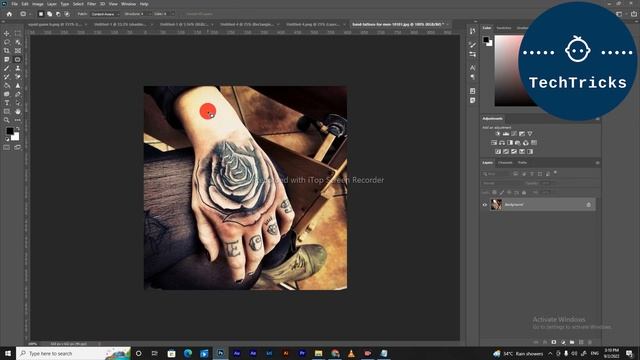Viewport: 640px width, 360px height.
Task: Click the Windows search box
Action: click(x=73, y=353)
